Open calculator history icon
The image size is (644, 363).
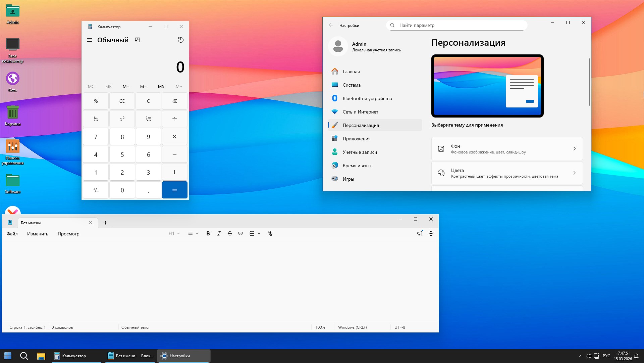click(x=181, y=40)
